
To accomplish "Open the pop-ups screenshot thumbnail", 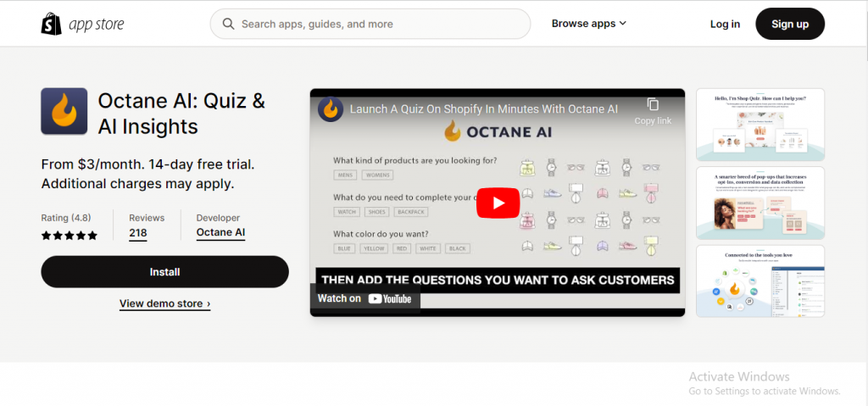I will coord(759,203).
